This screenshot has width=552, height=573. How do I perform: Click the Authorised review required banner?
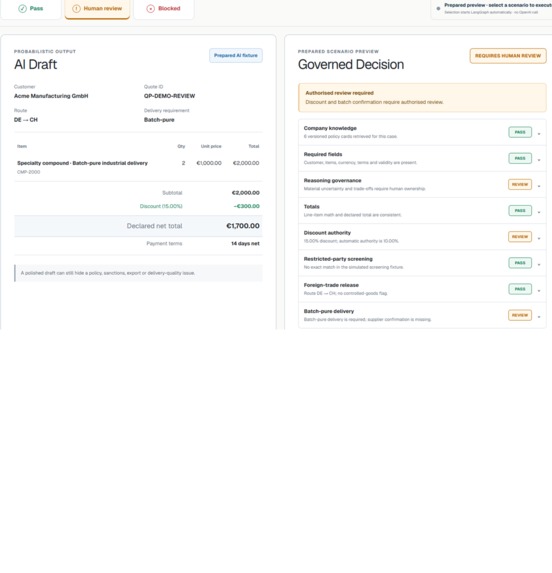tap(422, 98)
